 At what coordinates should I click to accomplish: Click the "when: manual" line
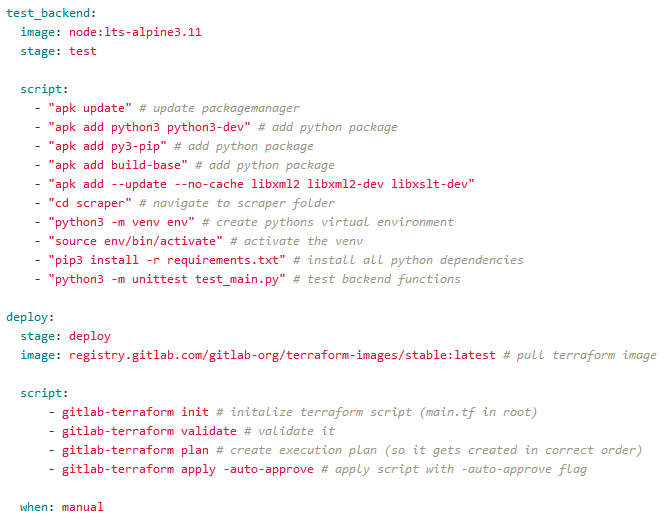pos(61,507)
